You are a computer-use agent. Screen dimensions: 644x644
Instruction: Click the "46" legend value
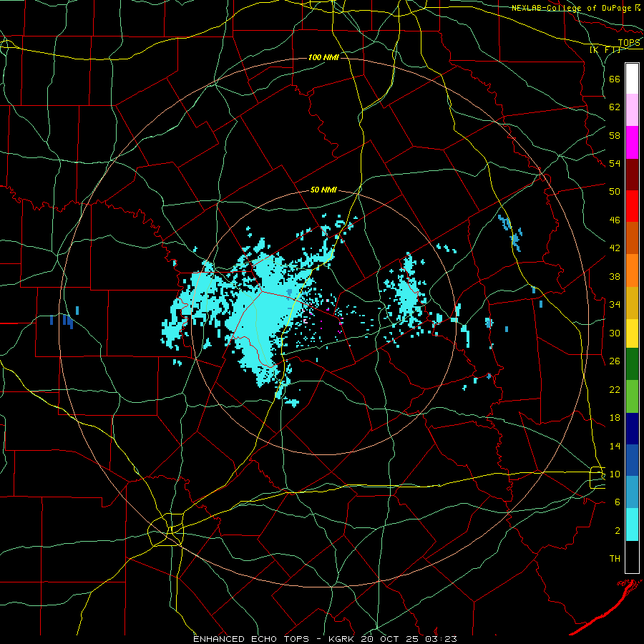pos(615,220)
